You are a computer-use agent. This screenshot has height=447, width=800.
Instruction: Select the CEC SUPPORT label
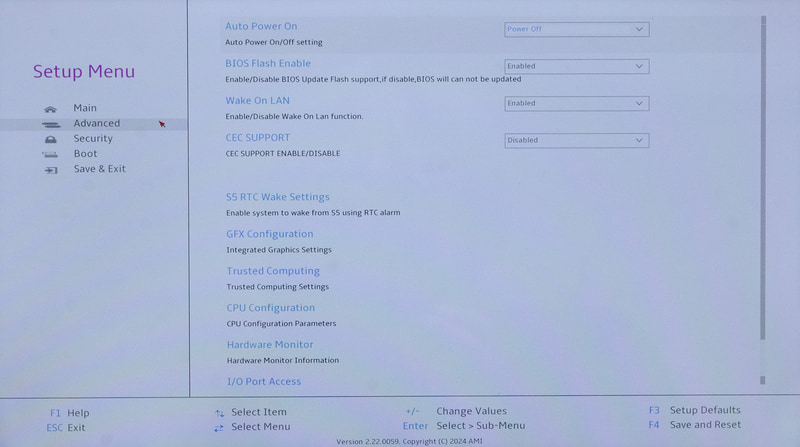click(258, 138)
